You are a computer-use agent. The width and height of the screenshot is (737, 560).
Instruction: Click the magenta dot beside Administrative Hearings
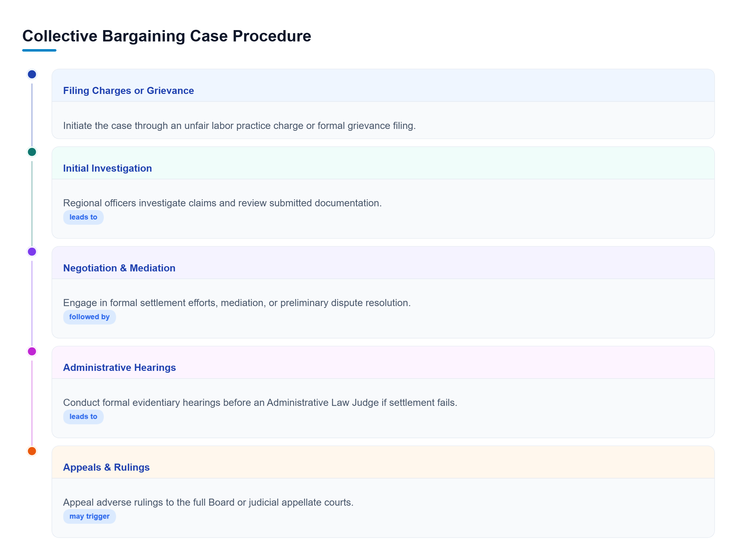[x=32, y=351]
